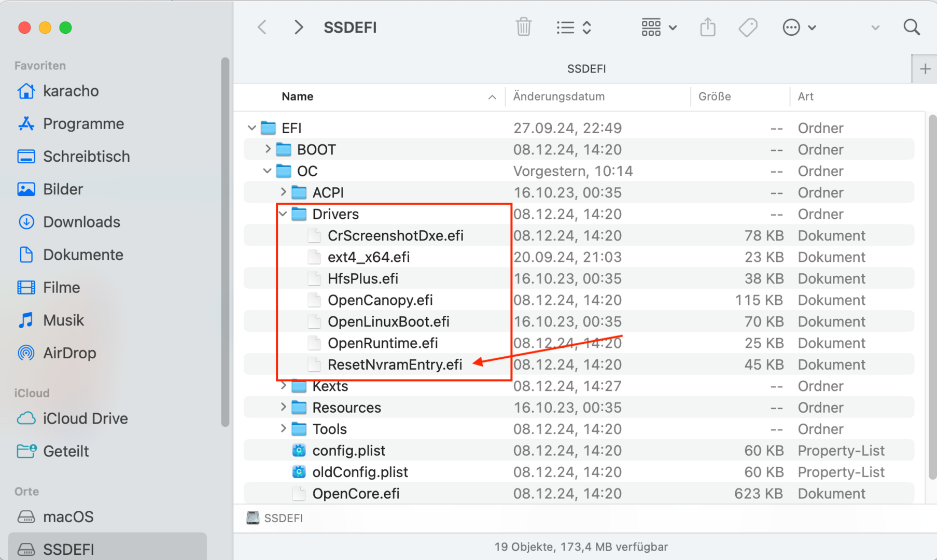Click the share icon in toolbar
This screenshot has height=560, width=937.
tap(708, 27)
